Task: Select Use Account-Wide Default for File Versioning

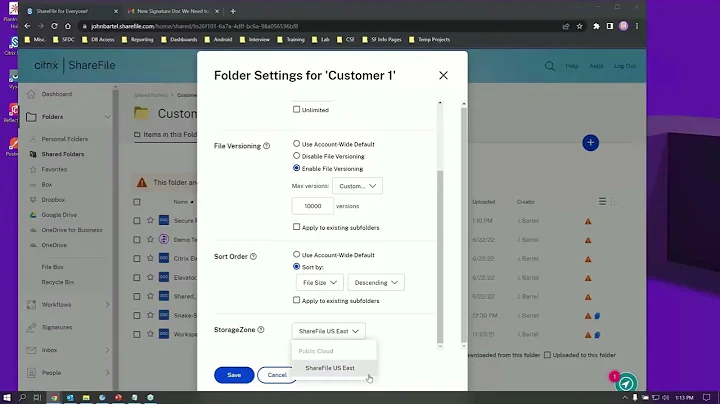Action: [x=296, y=144]
